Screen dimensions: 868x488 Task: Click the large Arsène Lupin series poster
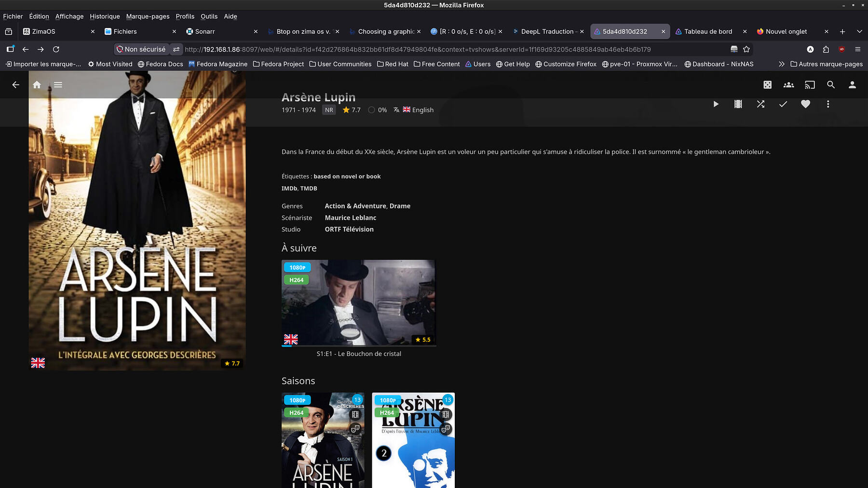pos(137,220)
